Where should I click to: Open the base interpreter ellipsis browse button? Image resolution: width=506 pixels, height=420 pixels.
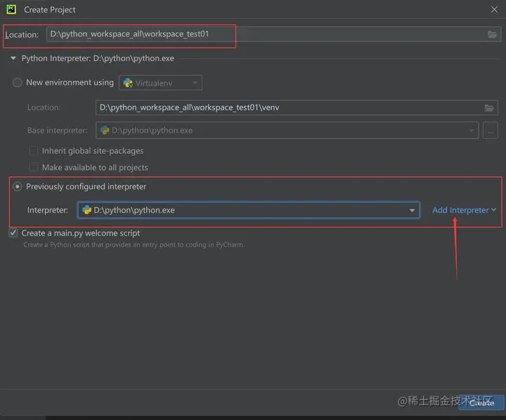(x=491, y=131)
